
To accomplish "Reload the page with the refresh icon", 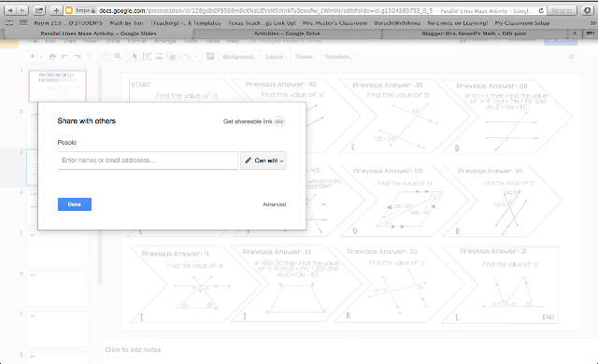I will click(541, 10).
